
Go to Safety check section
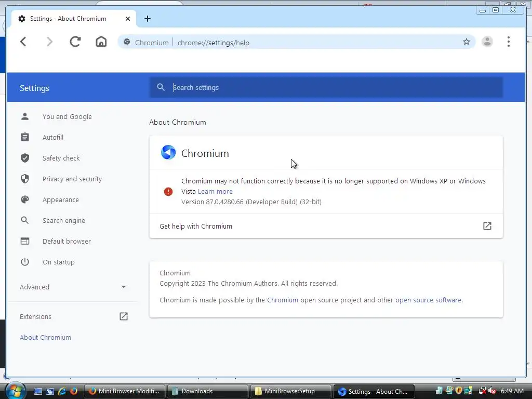click(x=61, y=158)
